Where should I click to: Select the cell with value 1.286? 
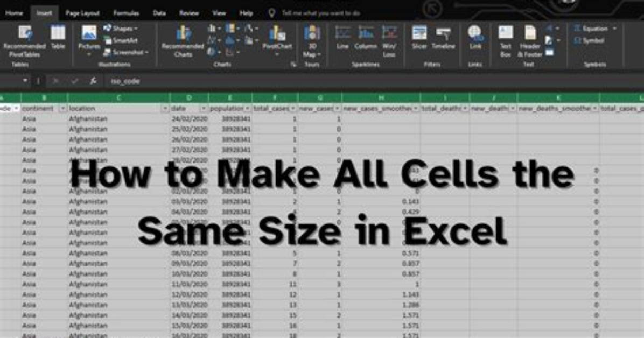point(381,305)
